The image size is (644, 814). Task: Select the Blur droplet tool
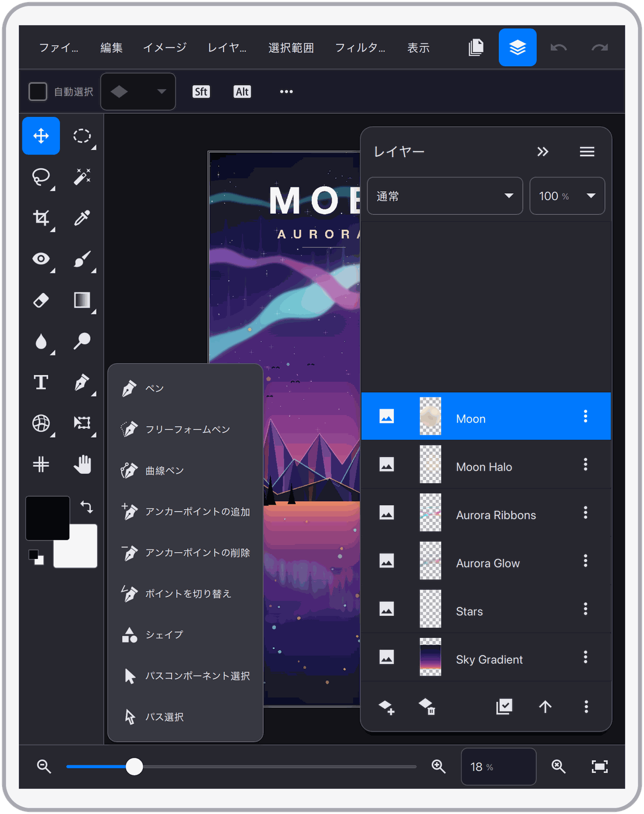[x=41, y=341]
